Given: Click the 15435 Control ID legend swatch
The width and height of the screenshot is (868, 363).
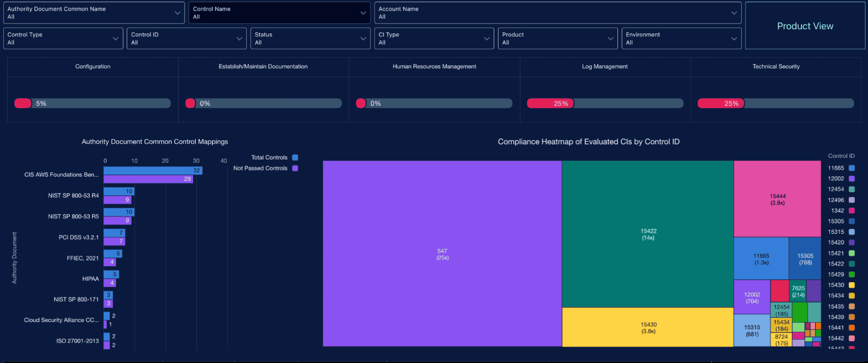Looking at the screenshot, I should click(852, 306).
